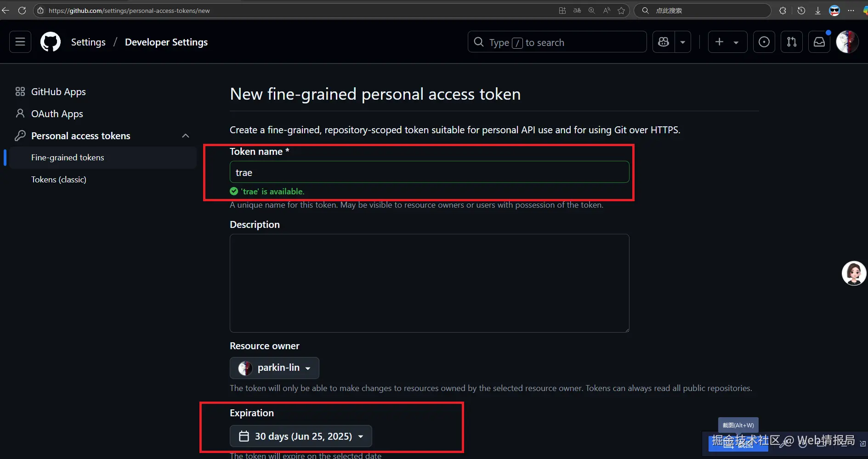Click inside the Description text box
This screenshot has width=868, height=459.
click(x=429, y=283)
